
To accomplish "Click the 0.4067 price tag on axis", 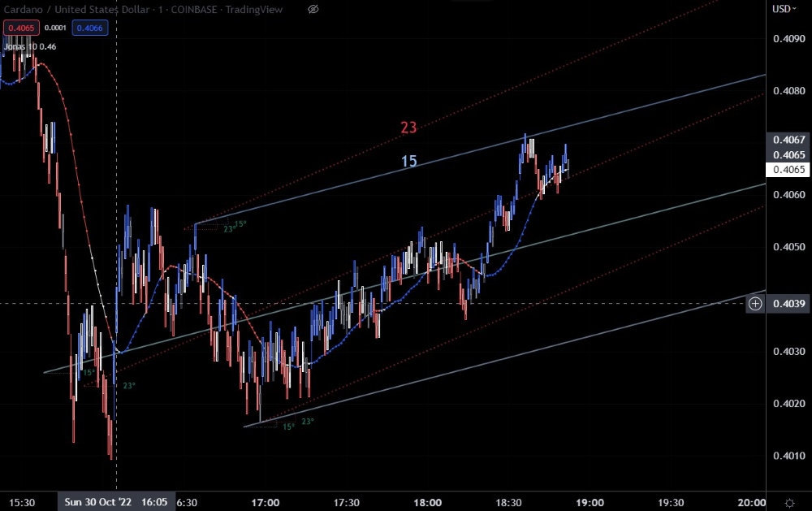I will 788,140.
